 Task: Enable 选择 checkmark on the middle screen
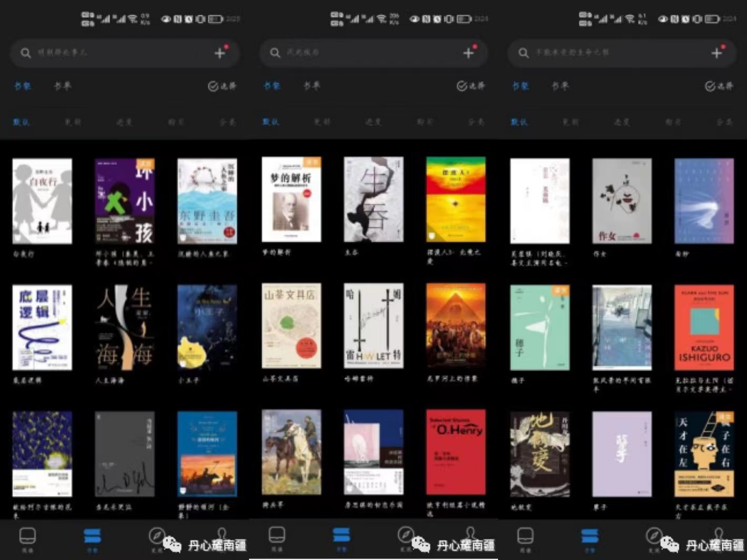pyautogui.click(x=470, y=86)
